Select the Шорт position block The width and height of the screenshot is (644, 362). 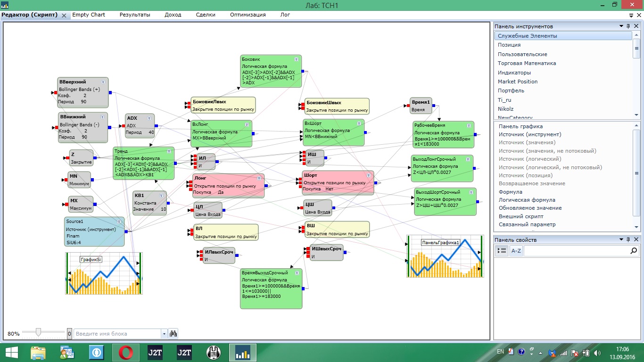pos(338,183)
